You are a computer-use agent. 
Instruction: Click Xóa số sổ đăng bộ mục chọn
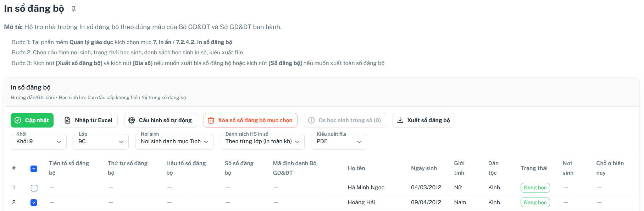250,120
